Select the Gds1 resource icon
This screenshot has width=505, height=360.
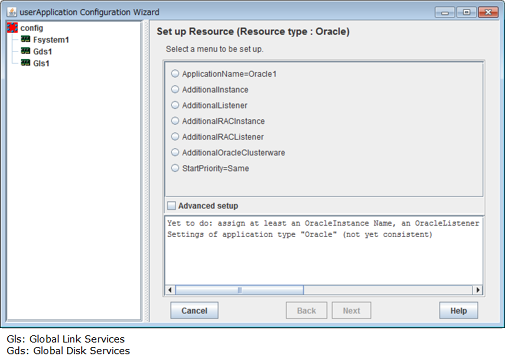[25, 51]
